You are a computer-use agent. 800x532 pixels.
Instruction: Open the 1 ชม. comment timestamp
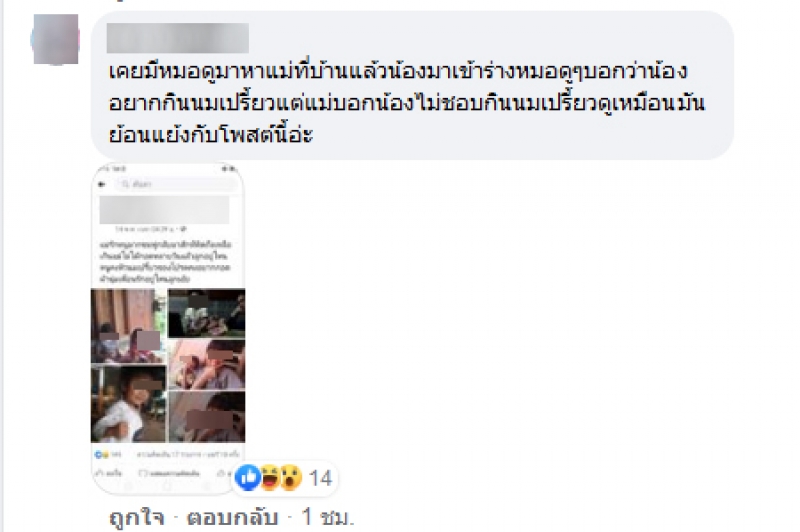pyautogui.click(x=327, y=517)
